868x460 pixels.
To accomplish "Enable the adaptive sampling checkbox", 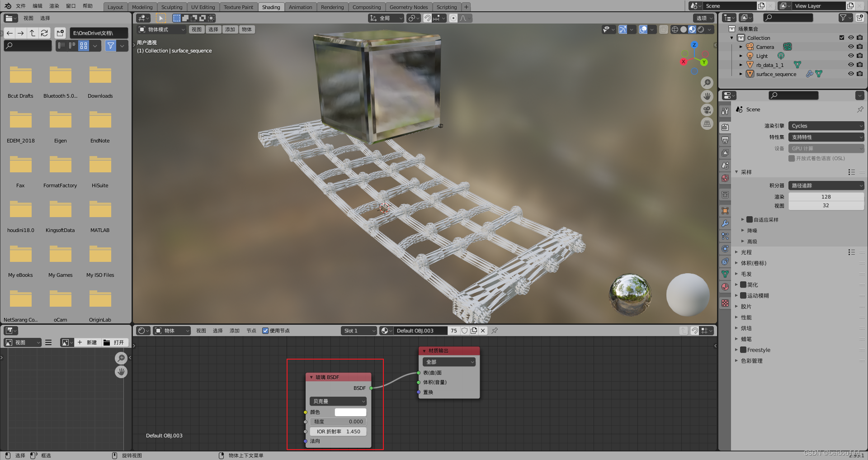I will 750,220.
